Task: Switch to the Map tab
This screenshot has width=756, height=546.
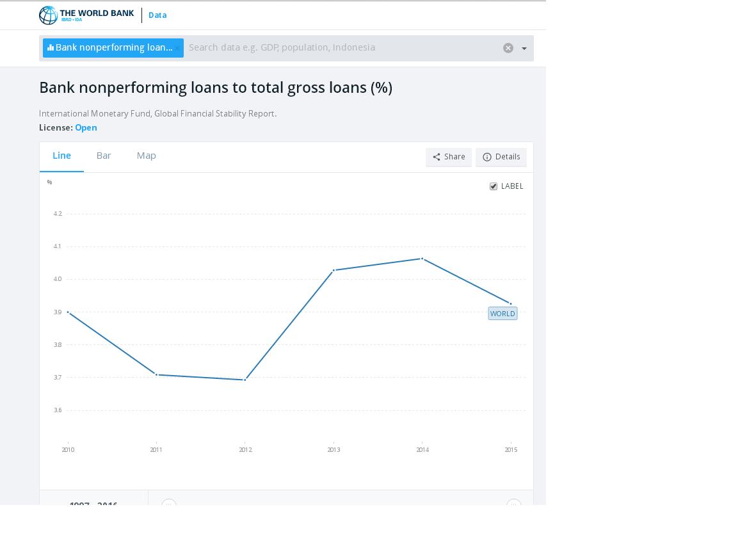Action: 147,156
